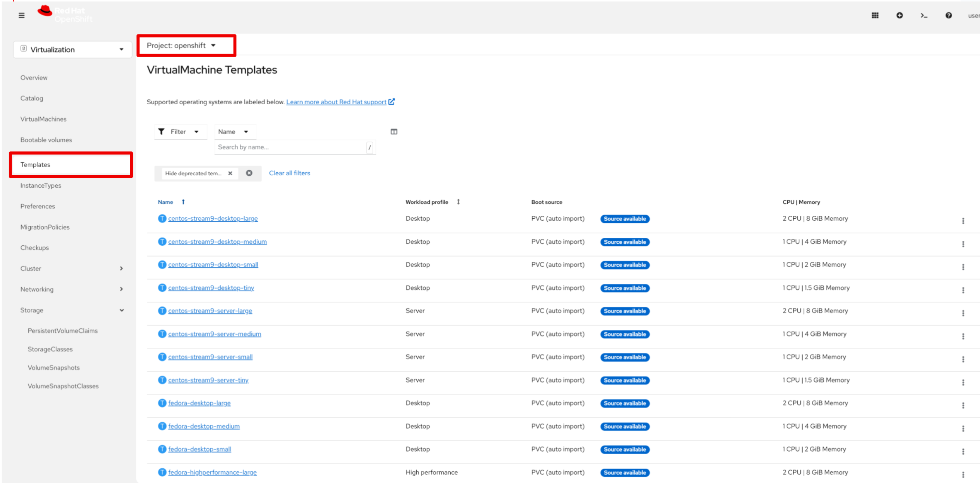The height and width of the screenshot is (483, 980).
Task: Click Clear all filters link
Action: [289, 173]
